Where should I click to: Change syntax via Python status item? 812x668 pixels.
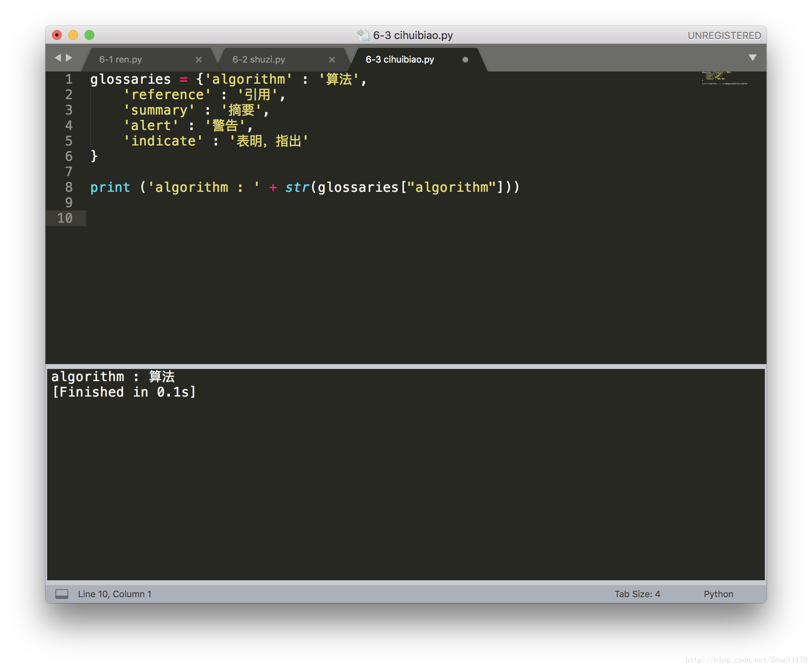718,594
